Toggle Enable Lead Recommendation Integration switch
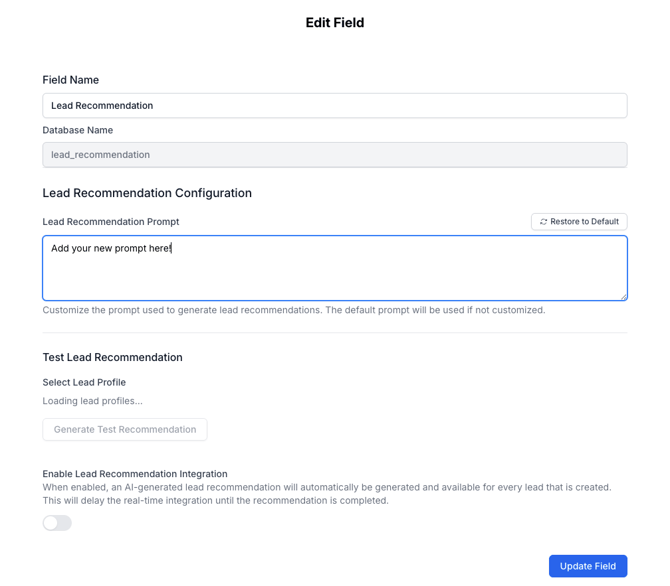670x586 pixels. (57, 523)
